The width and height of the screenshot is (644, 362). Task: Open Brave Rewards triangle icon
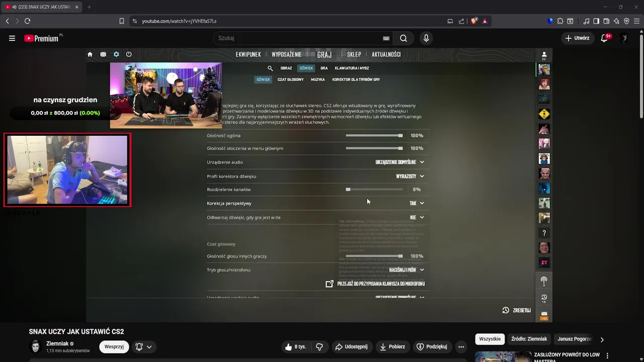[x=485, y=21]
